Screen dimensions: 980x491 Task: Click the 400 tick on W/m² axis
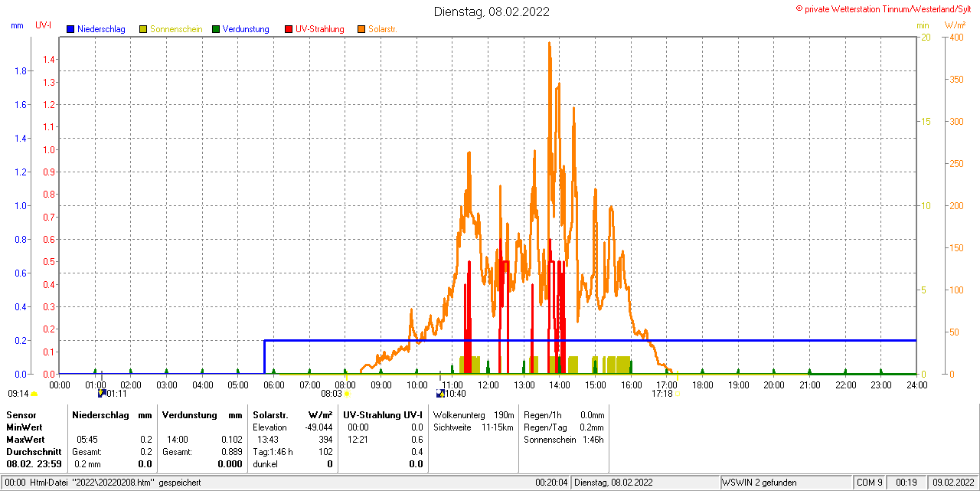coord(957,37)
